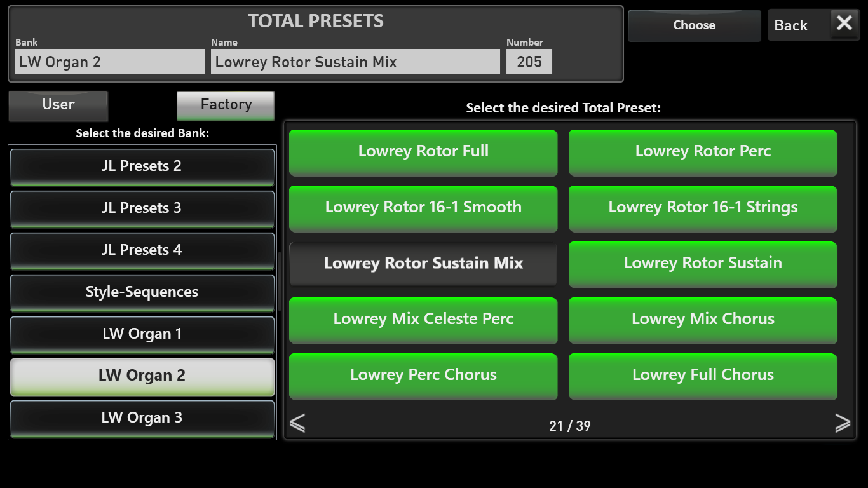The height and width of the screenshot is (488, 868).
Task: Select the JL Presets 2 bank
Action: pyautogui.click(x=142, y=166)
